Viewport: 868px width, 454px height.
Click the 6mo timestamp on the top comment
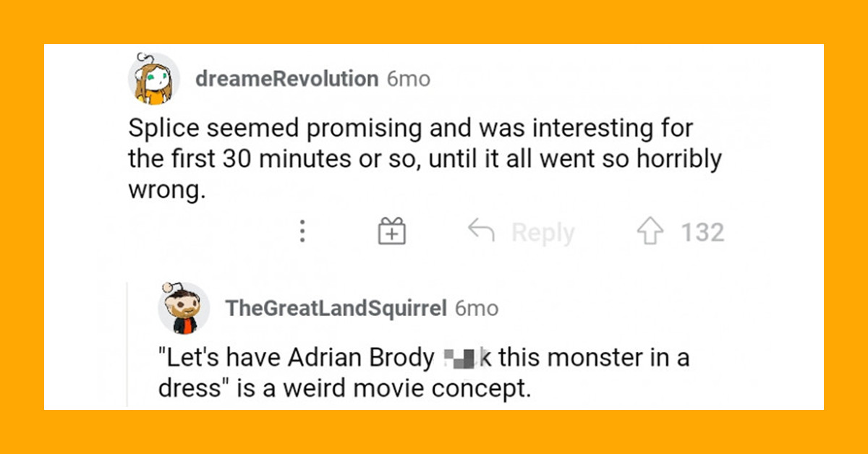(409, 78)
